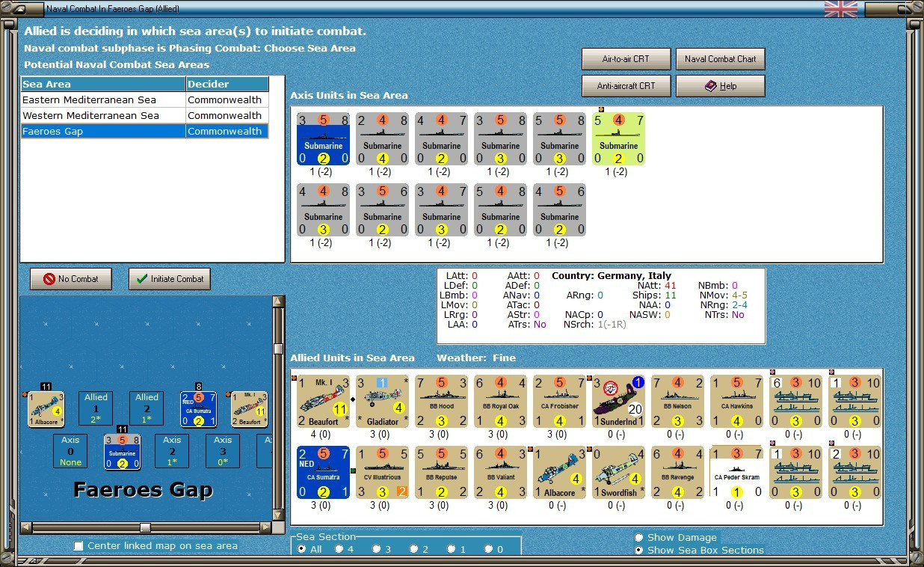This screenshot has height=567, width=924.
Task: Click the map scrollbar down arrow
Action: click(279, 515)
